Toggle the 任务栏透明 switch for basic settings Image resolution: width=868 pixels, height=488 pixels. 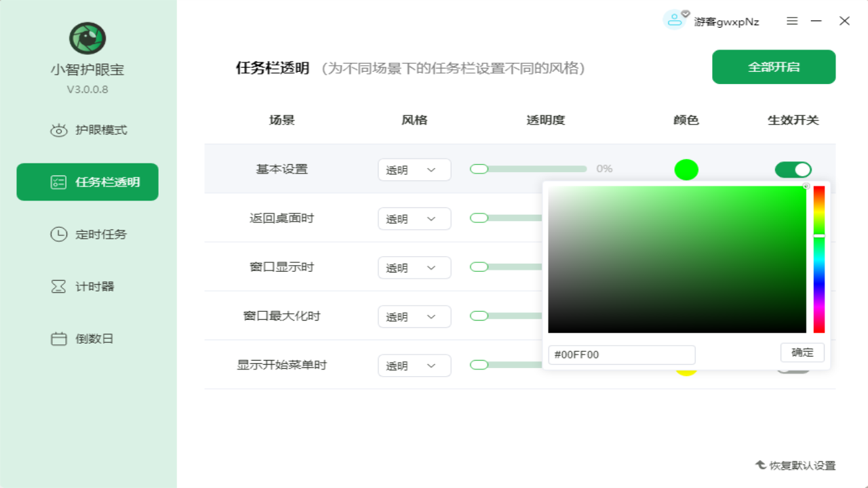793,169
